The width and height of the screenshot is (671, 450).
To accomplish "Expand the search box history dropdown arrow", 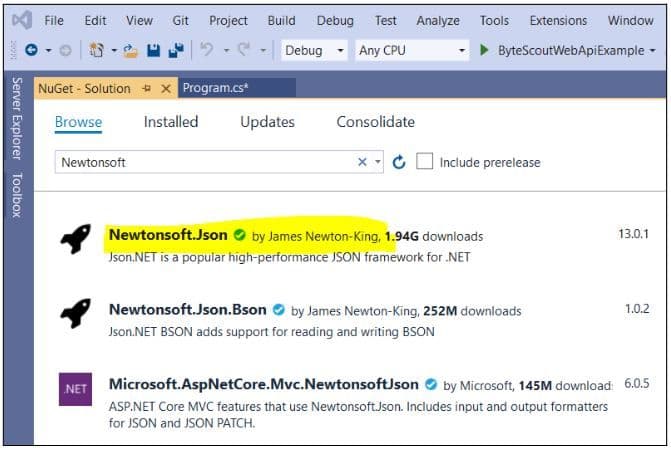I will click(379, 162).
